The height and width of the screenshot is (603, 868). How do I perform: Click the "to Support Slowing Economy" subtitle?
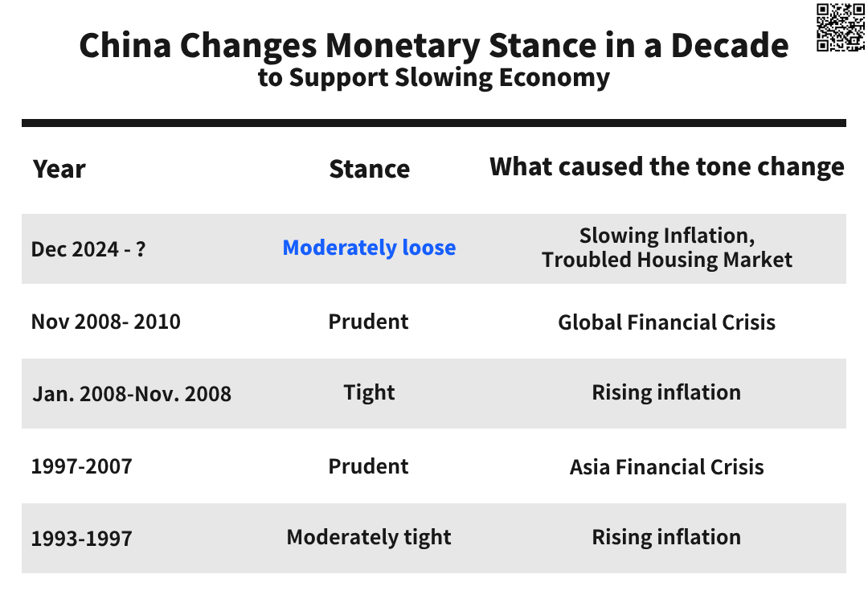click(434, 78)
